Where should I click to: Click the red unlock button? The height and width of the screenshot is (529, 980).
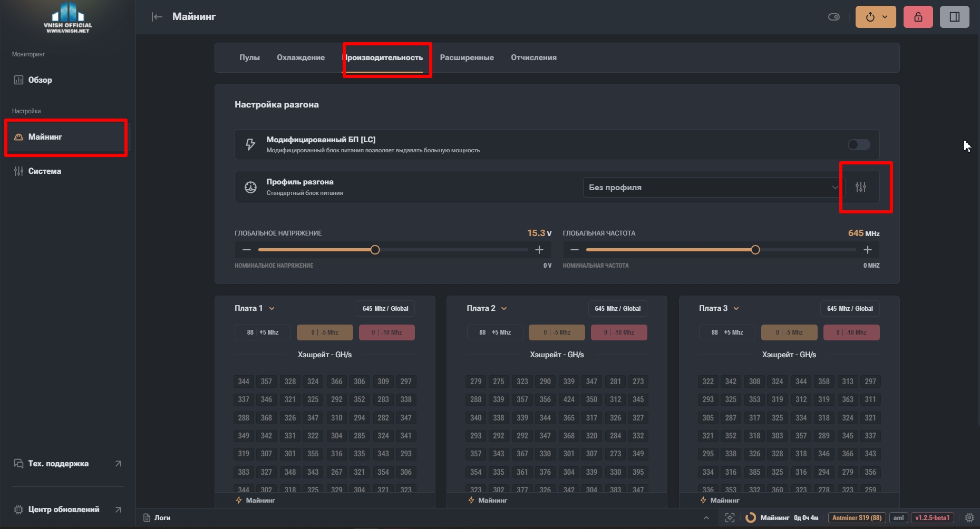click(x=918, y=17)
